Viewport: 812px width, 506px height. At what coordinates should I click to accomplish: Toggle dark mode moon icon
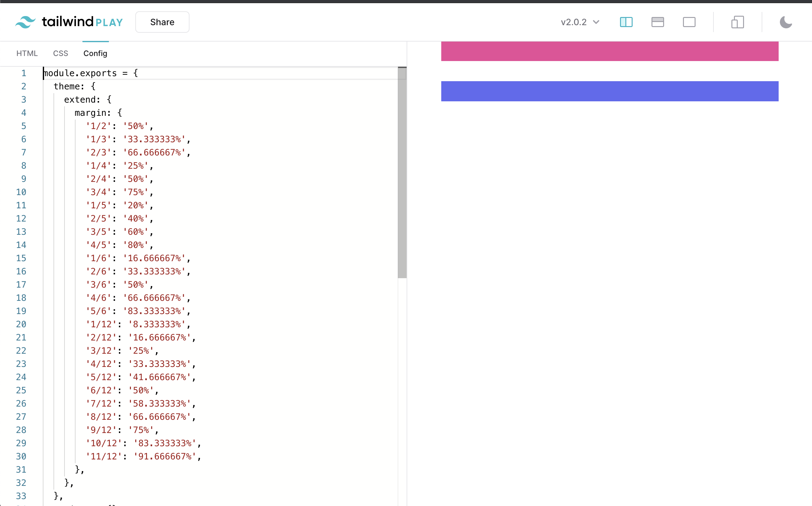786,22
